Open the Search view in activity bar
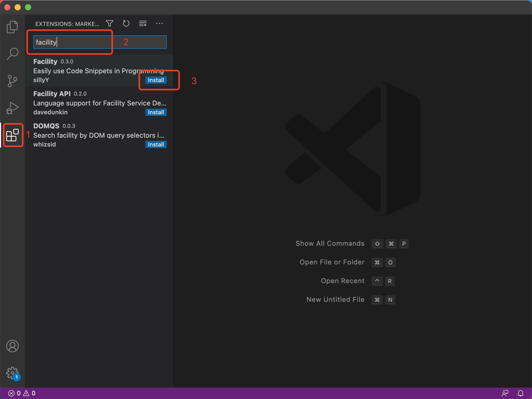The height and width of the screenshot is (399, 532). click(12, 54)
